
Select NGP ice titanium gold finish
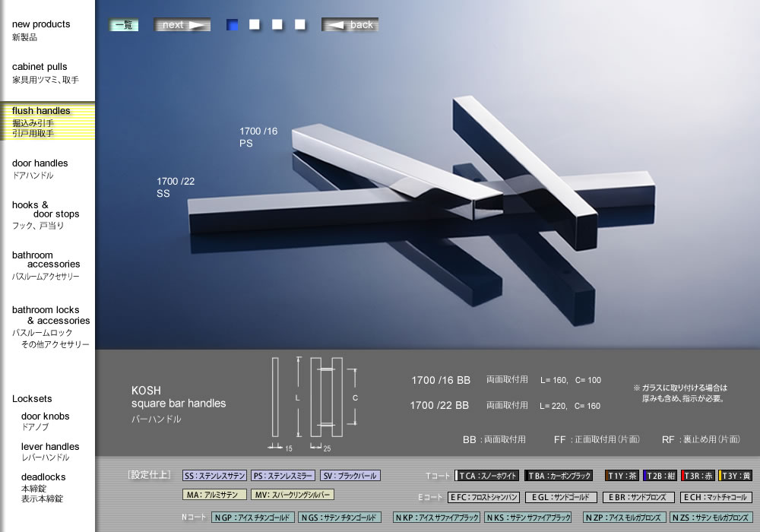pos(252,518)
